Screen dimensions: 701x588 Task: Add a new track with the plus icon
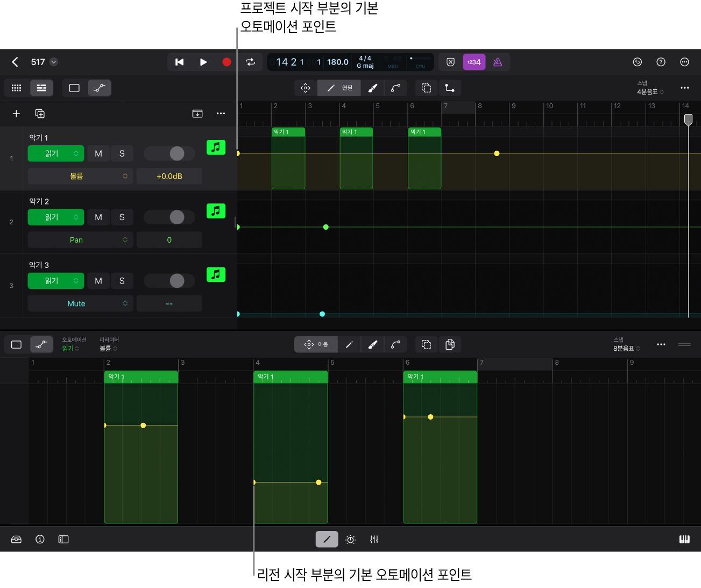16,114
